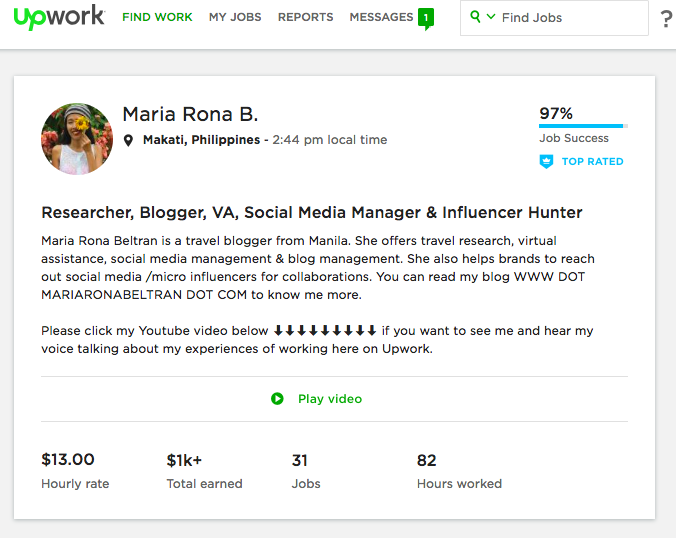
Task: Click the TOP RATED label
Action: [x=592, y=162]
